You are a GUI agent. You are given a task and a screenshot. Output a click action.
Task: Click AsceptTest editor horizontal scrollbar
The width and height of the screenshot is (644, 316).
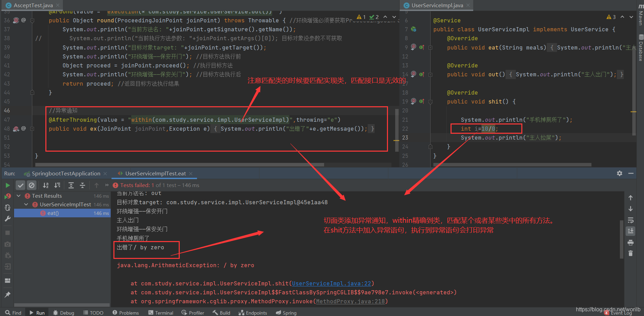(x=179, y=165)
